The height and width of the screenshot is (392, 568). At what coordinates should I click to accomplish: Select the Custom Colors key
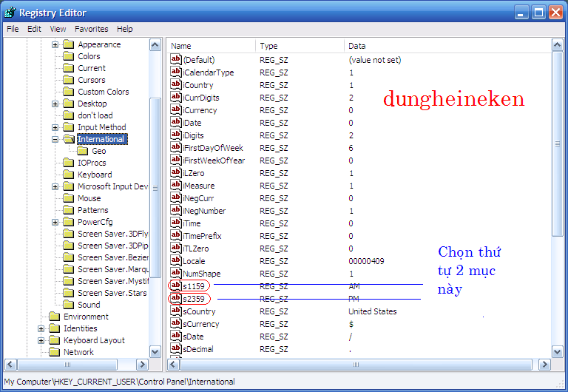click(104, 92)
